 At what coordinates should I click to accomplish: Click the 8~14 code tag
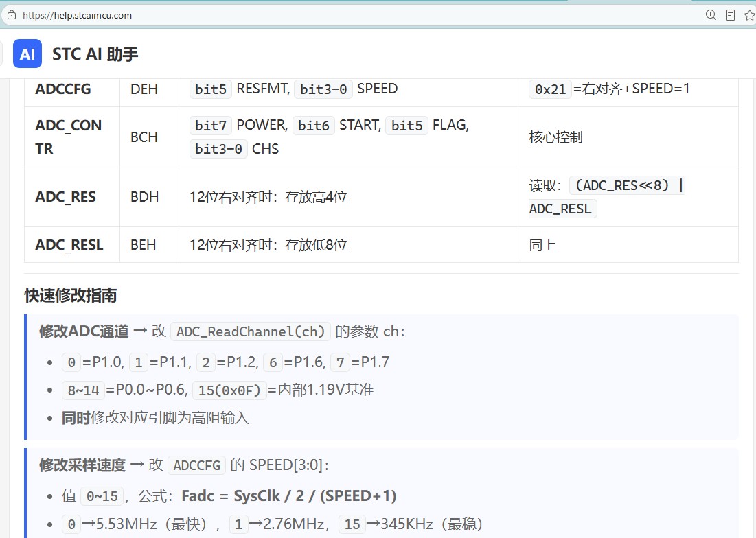tap(83, 390)
